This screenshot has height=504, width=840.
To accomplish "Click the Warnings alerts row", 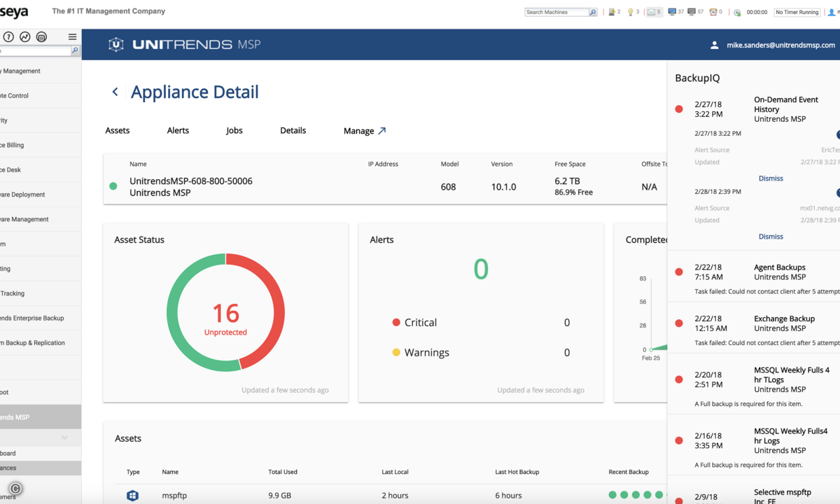I will pos(481,353).
